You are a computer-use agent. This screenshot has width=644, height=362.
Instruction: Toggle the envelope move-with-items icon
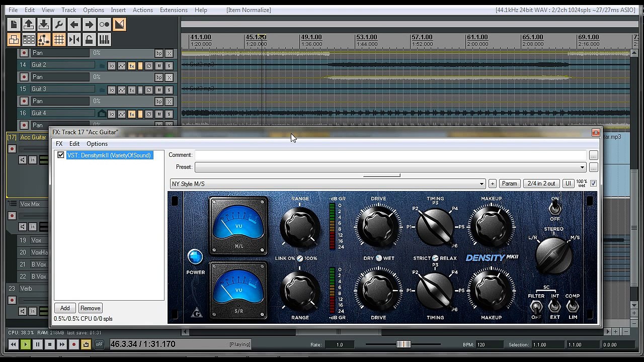click(x=44, y=40)
